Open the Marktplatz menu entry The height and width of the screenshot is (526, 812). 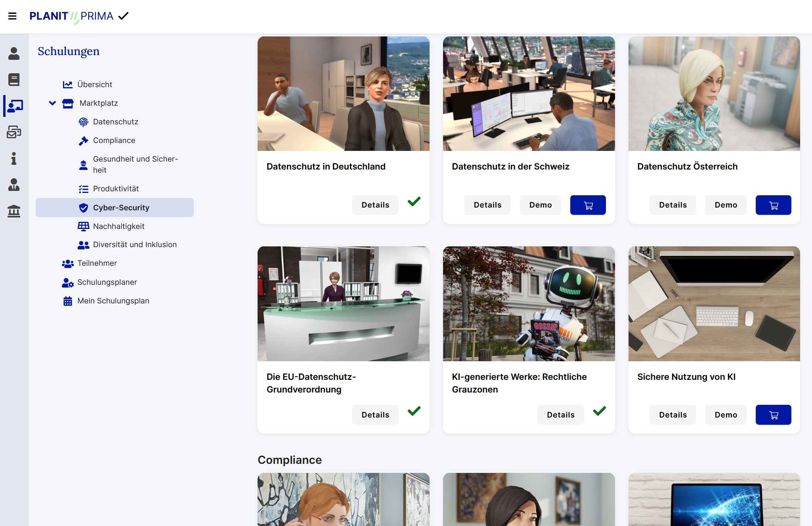(x=99, y=103)
